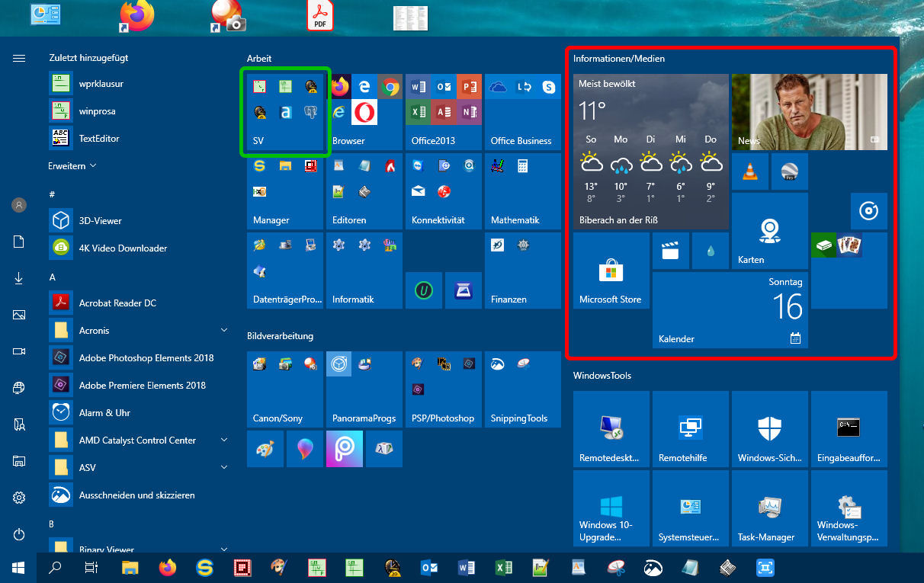Screen dimensions: 924x583
Task: Open Windows-Sicherheit shield tile
Action: pos(769,429)
